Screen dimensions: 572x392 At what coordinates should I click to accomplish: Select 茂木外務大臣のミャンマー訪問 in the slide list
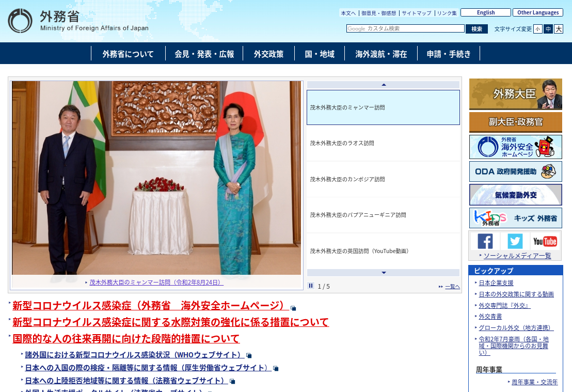click(x=383, y=107)
